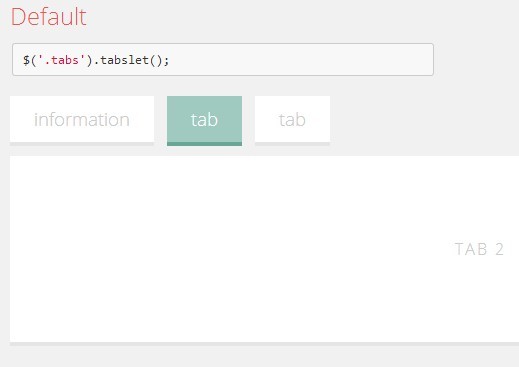Click the empty white content panel
The width and height of the screenshot is (519, 367).
233,249
